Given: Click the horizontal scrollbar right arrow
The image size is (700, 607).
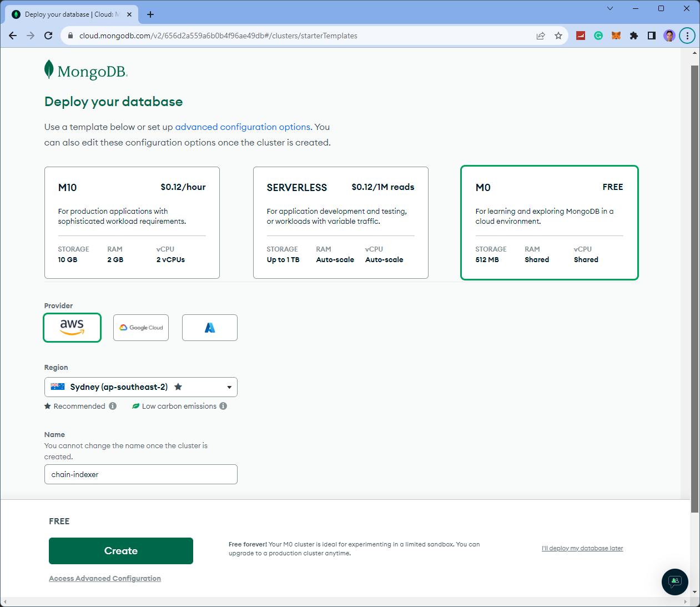Looking at the screenshot, I should [x=686, y=602].
